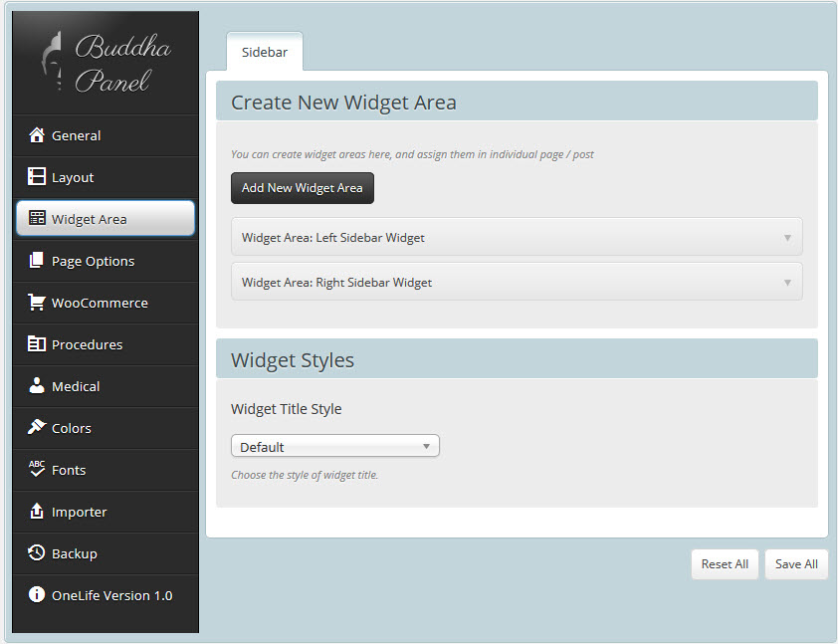Switch to the Sidebar tab
This screenshot has width=838, height=644.
coord(265,53)
